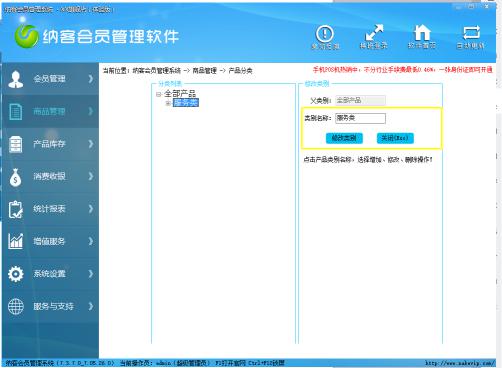Click the house-shaped home icon in header

(422, 33)
